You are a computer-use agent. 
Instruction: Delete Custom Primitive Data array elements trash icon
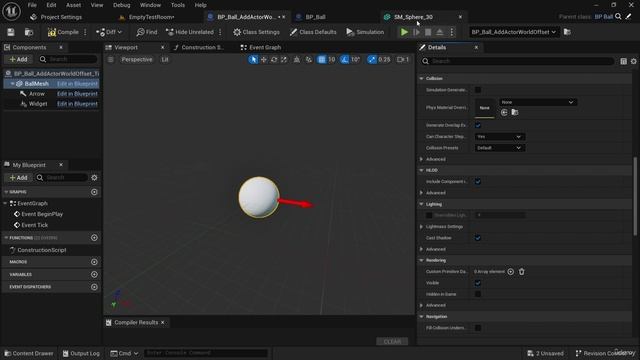tap(522, 272)
